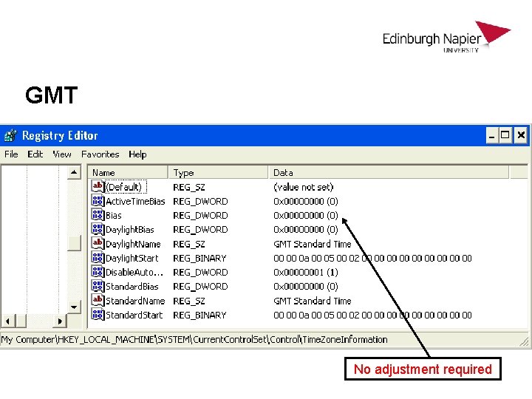Viewport: 532px width, 399px height.
Task: Click the Registry Editor title bar icon
Action: [x=10, y=135]
